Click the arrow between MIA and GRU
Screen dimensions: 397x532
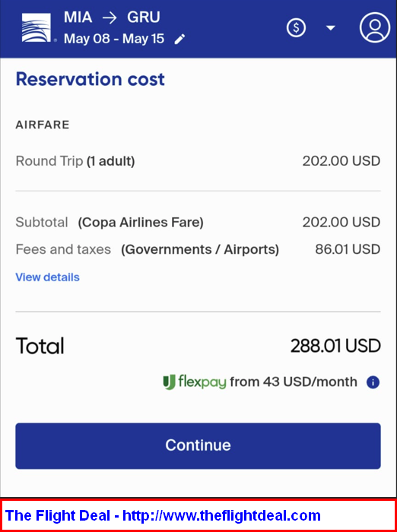coord(110,17)
